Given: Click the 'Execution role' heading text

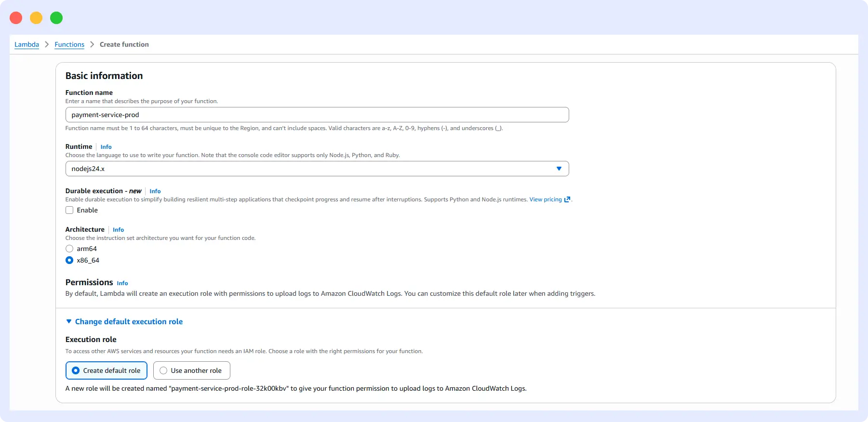Looking at the screenshot, I should 91,340.
